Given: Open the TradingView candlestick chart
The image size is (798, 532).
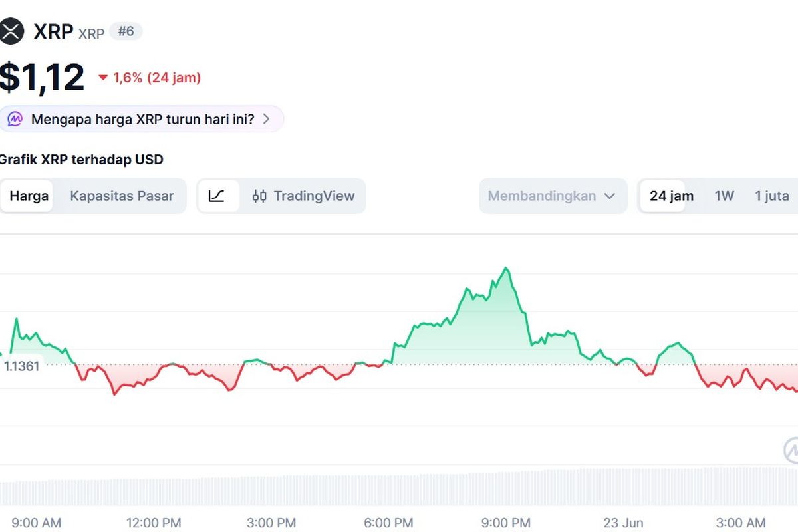Looking at the screenshot, I should point(304,196).
